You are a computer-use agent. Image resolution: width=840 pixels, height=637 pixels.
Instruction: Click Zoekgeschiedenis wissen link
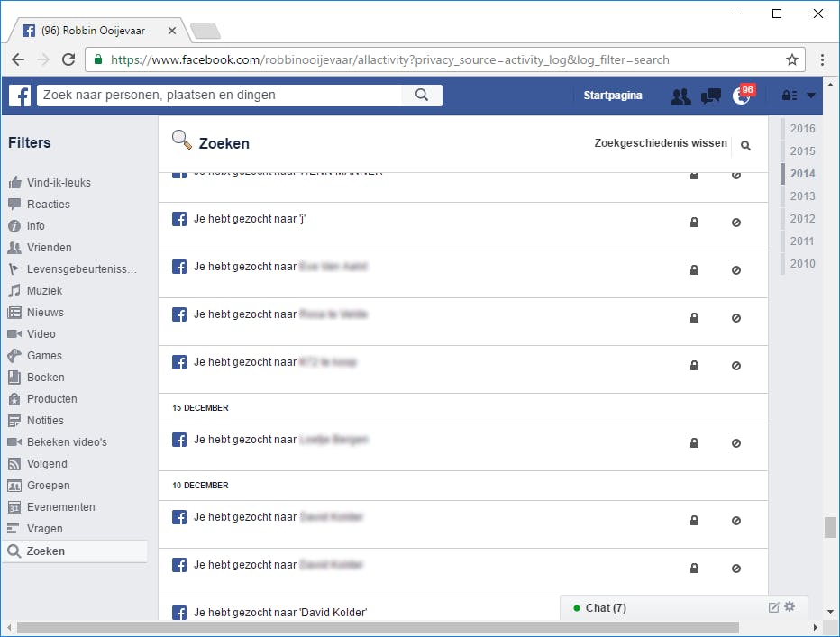pos(661,143)
